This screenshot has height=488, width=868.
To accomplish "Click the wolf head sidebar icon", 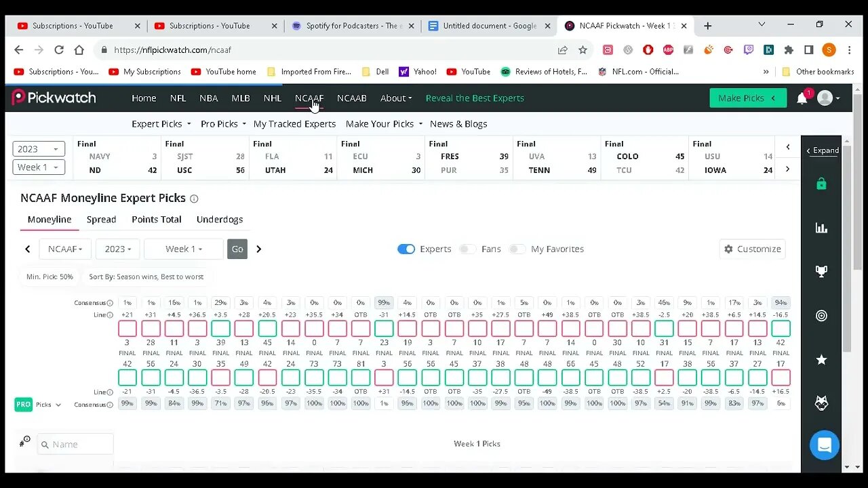I will [x=821, y=403].
